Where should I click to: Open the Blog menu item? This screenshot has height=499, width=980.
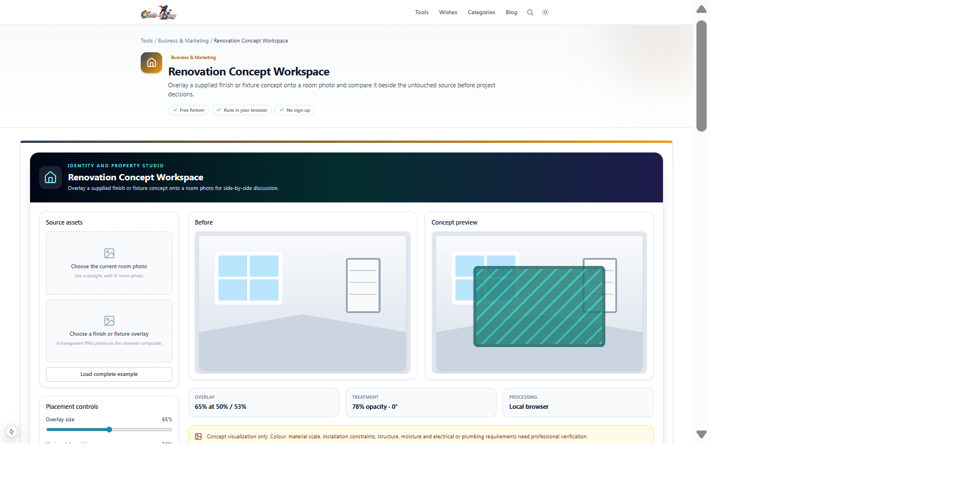click(x=512, y=12)
